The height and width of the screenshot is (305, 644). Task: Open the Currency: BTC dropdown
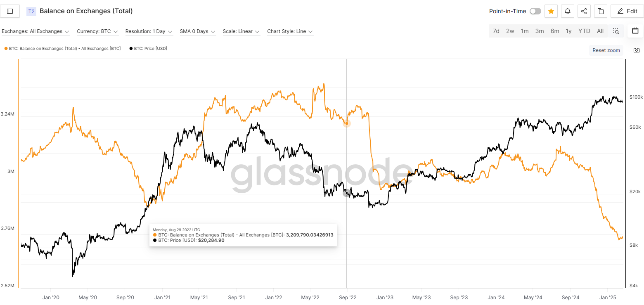pos(97,31)
